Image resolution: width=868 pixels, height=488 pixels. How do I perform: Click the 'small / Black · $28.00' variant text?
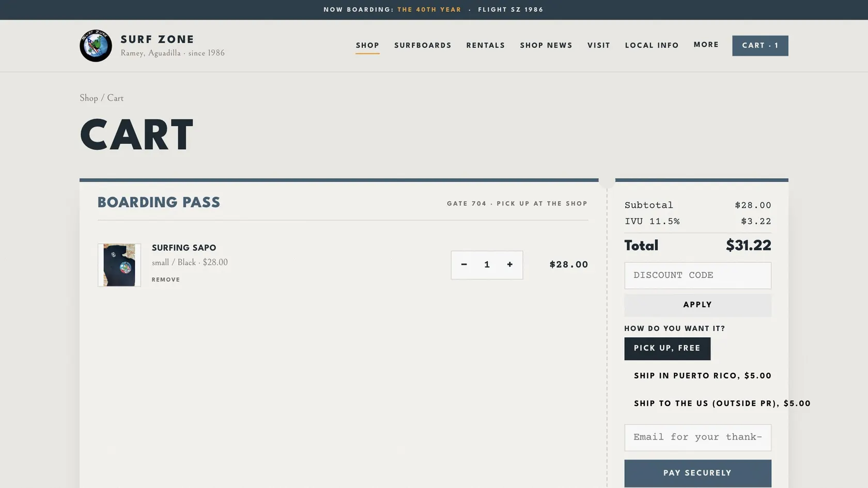tap(190, 262)
